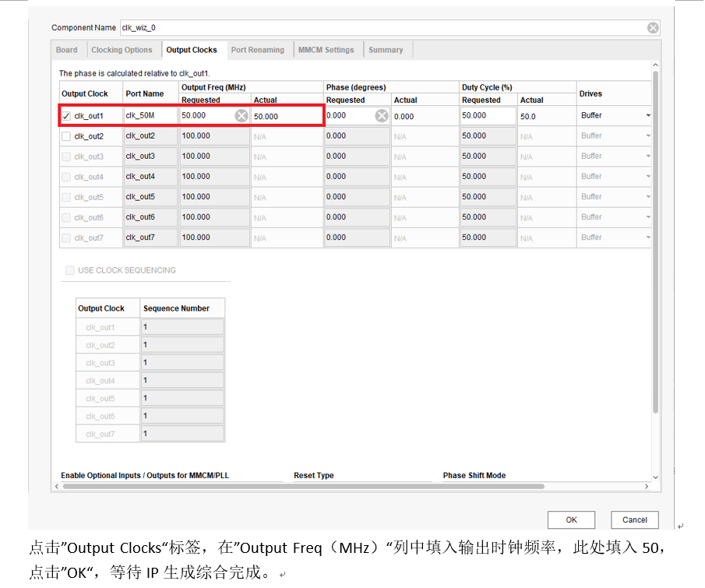Screen dimensions: 705x588
Task: Enable the clk_out2 output clock checkbox
Action: coord(66,136)
